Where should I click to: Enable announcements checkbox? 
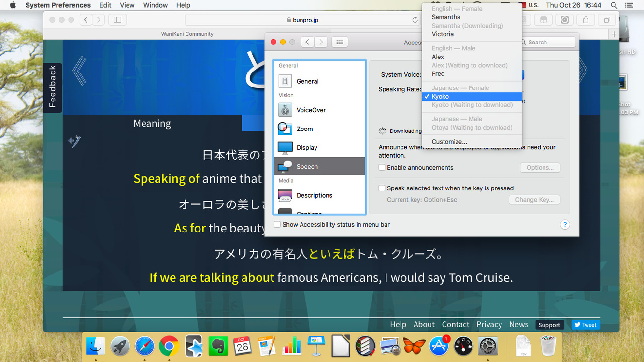(x=382, y=168)
